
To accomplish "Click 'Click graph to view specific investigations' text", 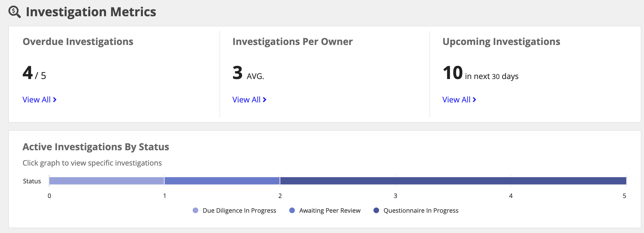I will click(92, 163).
